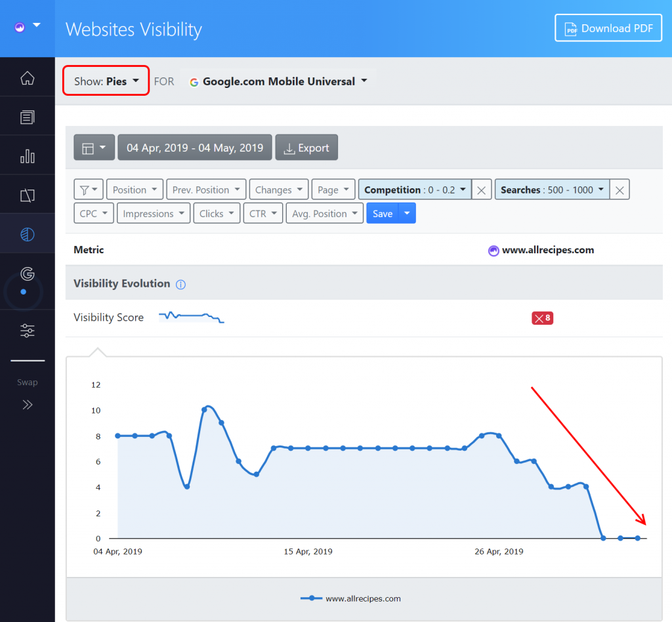Open the date range 04 Apr - 04 May 2019
The width and height of the screenshot is (672, 622).
tap(194, 148)
